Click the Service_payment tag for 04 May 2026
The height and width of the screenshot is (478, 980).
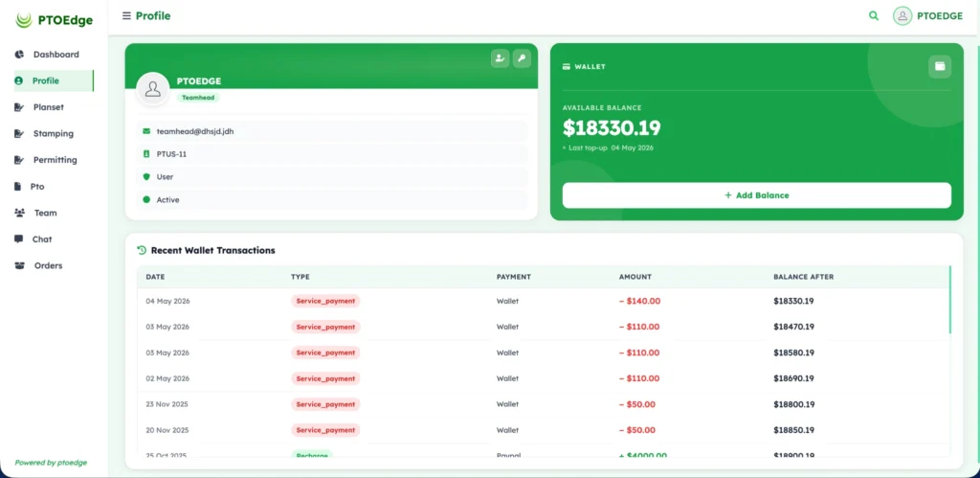[325, 301]
